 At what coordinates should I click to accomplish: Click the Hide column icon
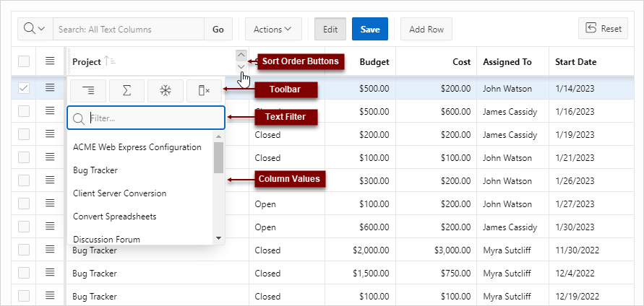[204, 90]
